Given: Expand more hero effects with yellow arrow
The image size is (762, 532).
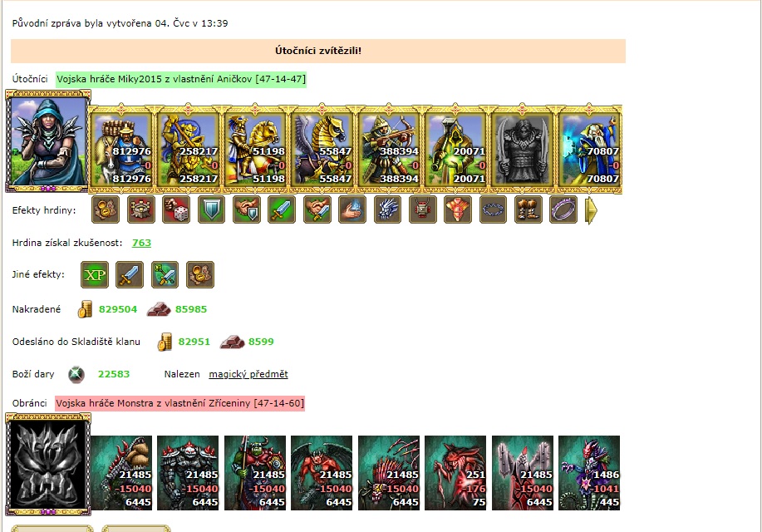Looking at the screenshot, I should 591,210.
